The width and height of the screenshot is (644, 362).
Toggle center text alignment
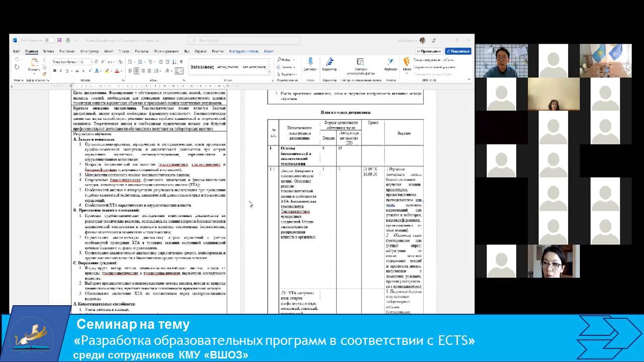click(x=136, y=71)
